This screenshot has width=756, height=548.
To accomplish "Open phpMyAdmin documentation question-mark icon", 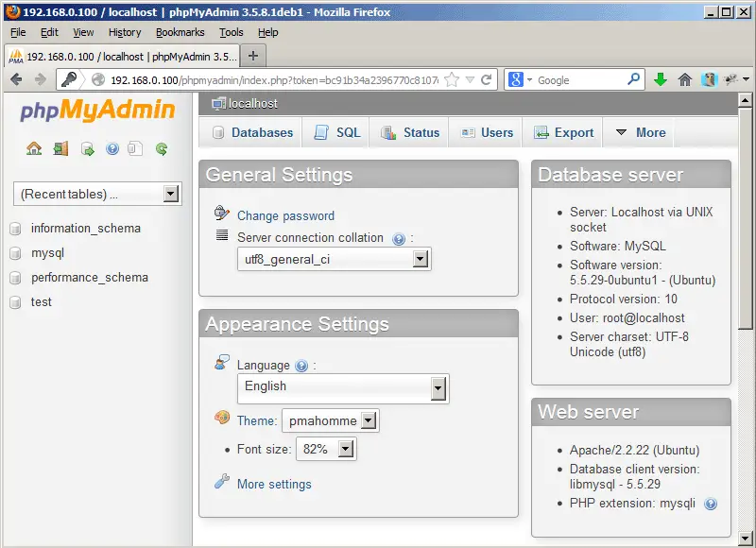I will [x=112, y=148].
